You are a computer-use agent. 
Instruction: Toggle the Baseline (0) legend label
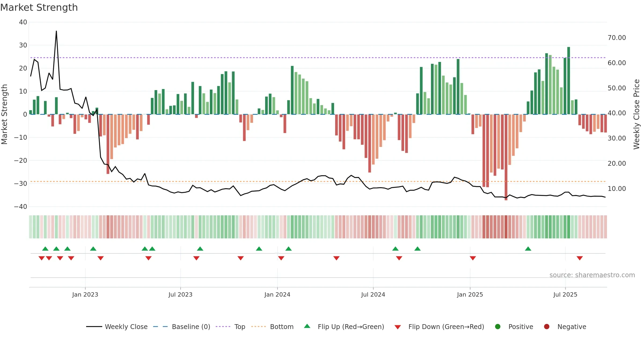[x=191, y=327]
